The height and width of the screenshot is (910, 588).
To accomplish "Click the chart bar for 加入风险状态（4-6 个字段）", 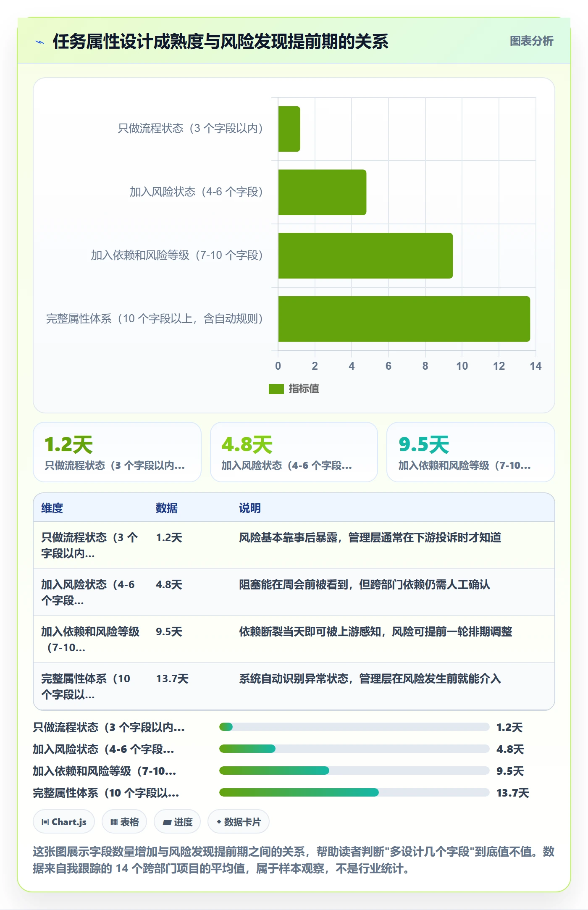I will point(322,192).
